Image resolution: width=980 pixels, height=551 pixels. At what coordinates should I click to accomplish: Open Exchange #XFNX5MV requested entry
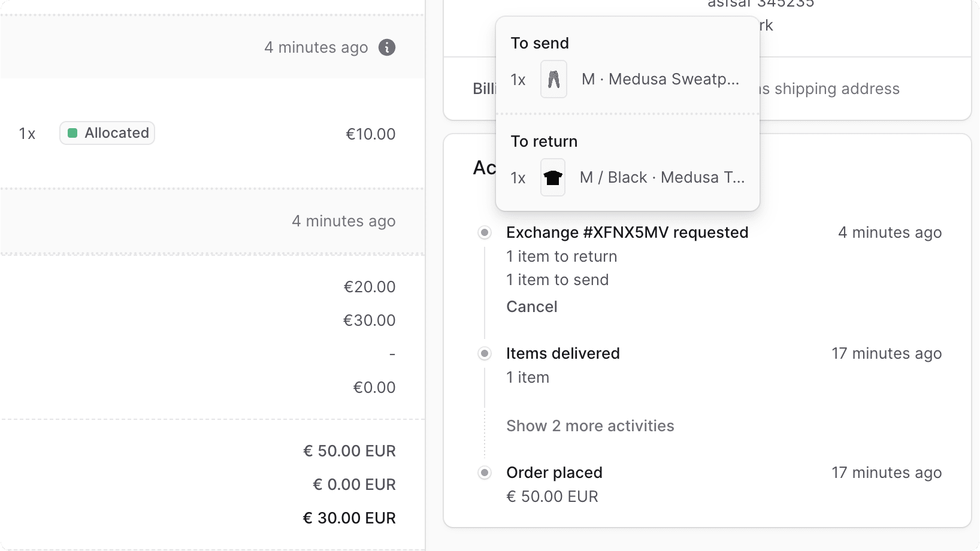coord(627,232)
